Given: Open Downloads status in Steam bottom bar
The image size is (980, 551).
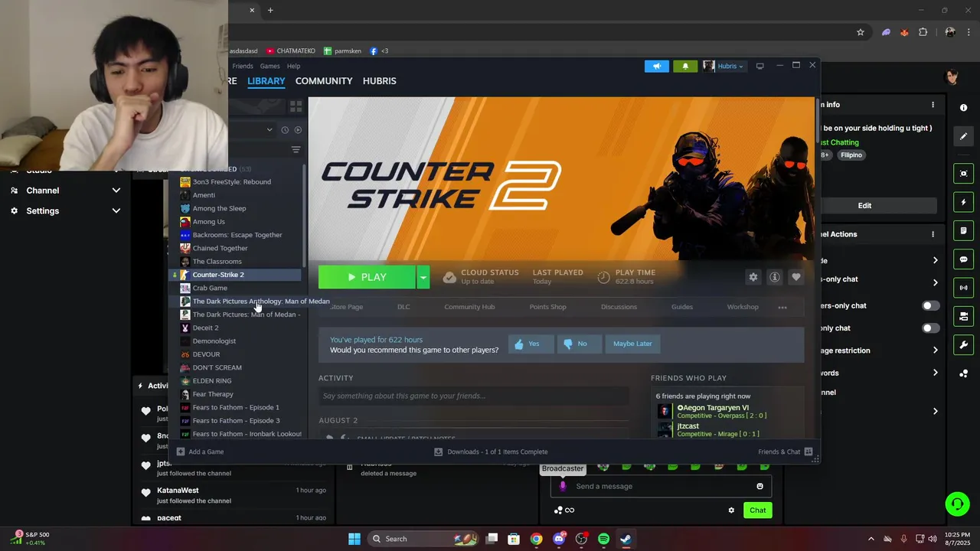Looking at the screenshot, I should 491,452.
